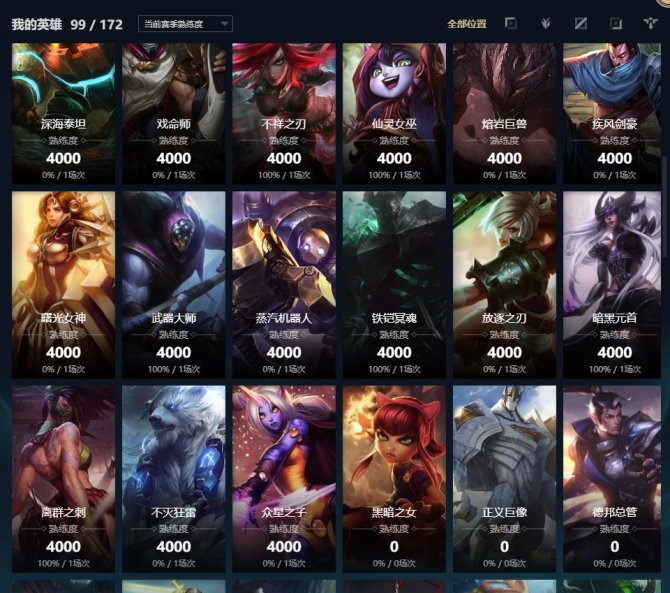Filter champions by Bottom lane icon

pos(616,23)
